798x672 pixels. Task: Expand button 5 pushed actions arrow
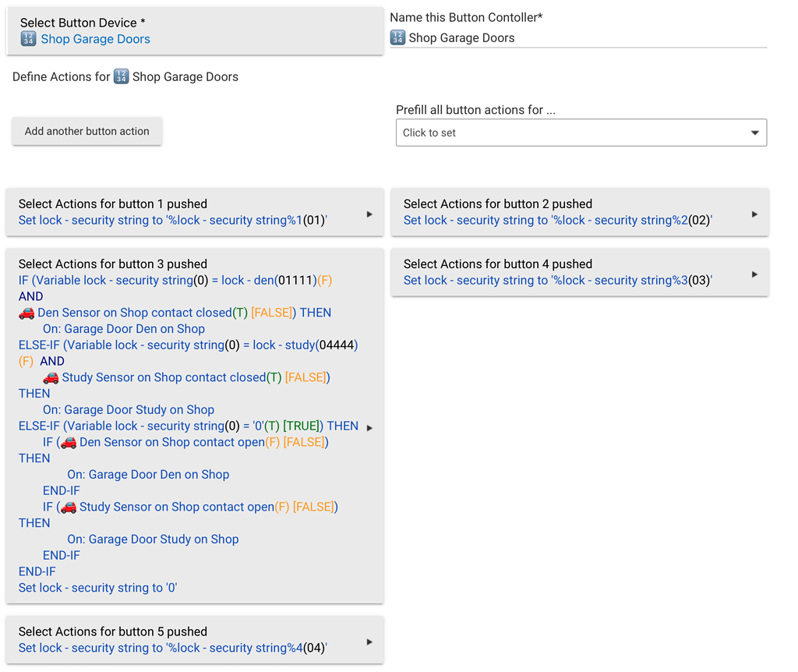(369, 642)
